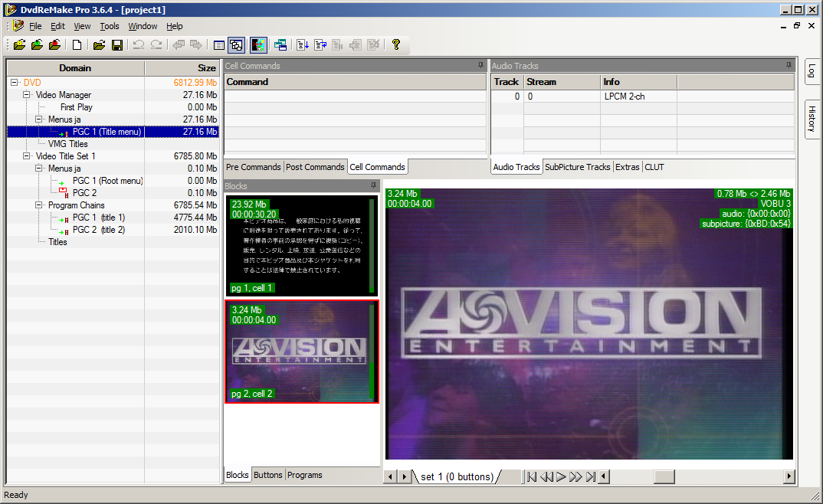
Task: Rewind the preview with double-left arrows
Action: pos(546,476)
